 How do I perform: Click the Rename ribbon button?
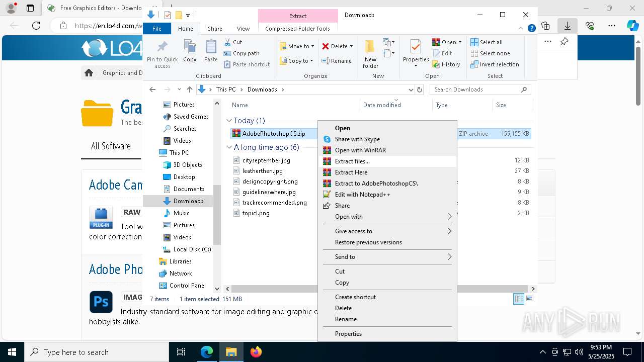337,61
